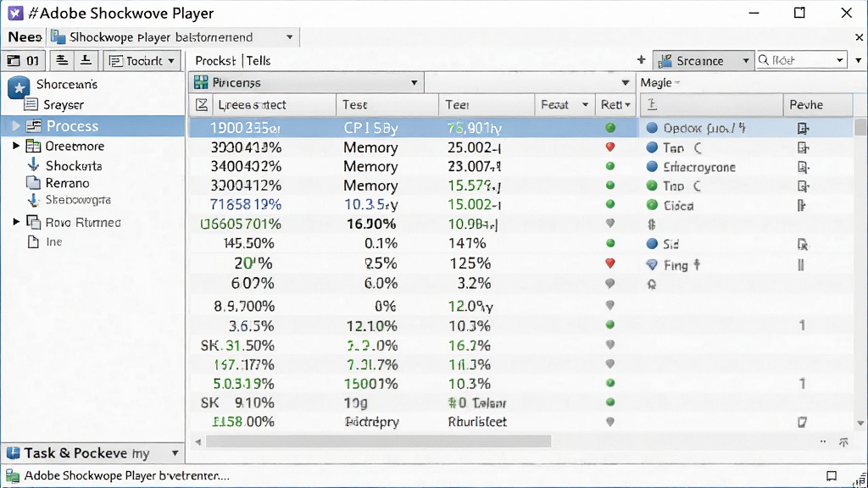The height and width of the screenshot is (488, 868).
Task: Click the Shockerta download arrow icon
Action: tap(33, 165)
